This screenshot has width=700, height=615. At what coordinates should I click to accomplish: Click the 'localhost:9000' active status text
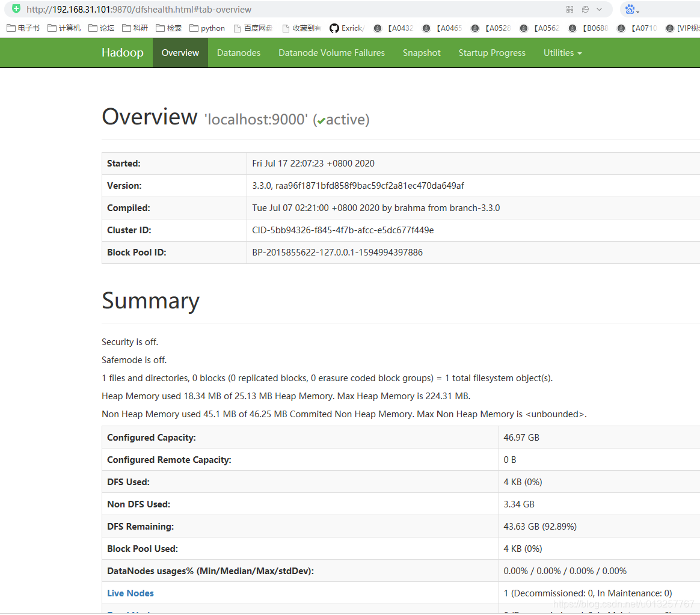coord(287,120)
